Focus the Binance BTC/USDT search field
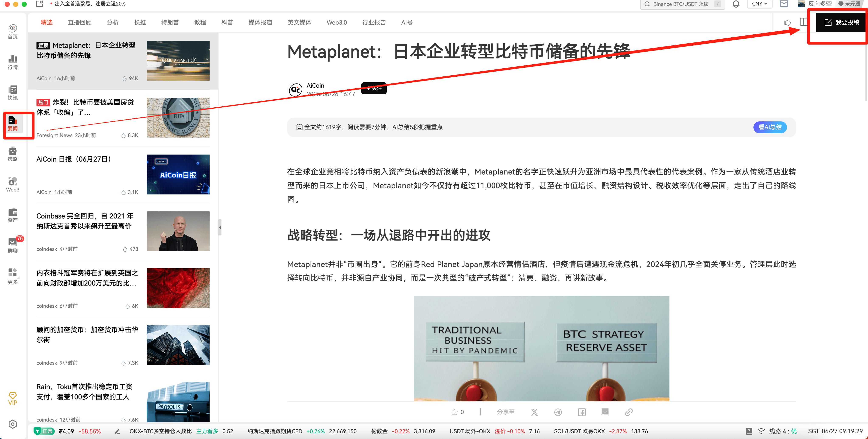 point(682,4)
